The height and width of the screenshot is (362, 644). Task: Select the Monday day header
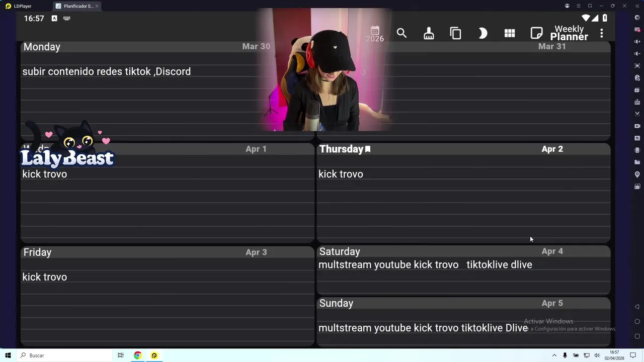[42, 47]
